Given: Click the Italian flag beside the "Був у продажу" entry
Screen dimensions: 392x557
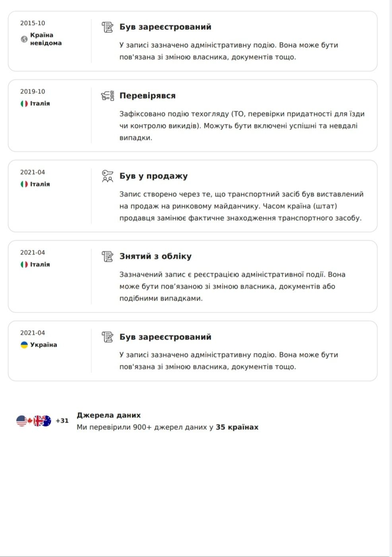Looking at the screenshot, I should [24, 184].
